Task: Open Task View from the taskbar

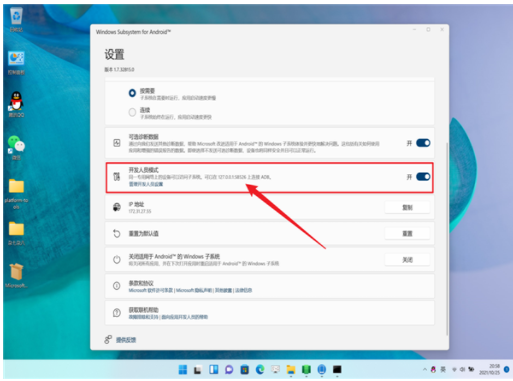Action: pos(198,370)
